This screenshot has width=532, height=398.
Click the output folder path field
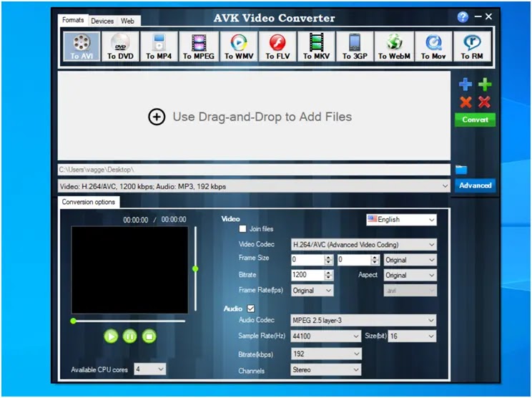pyautogui.click(x=254, y=170)
